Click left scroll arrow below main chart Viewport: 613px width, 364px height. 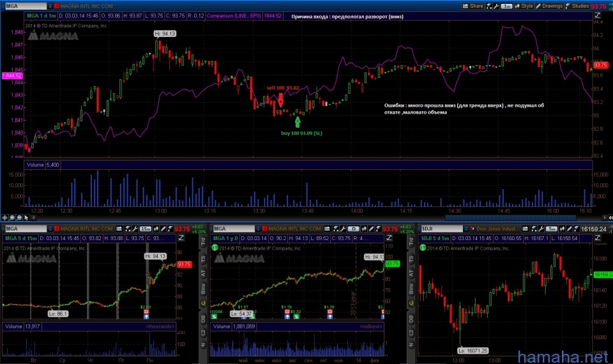tap(34, 217)
